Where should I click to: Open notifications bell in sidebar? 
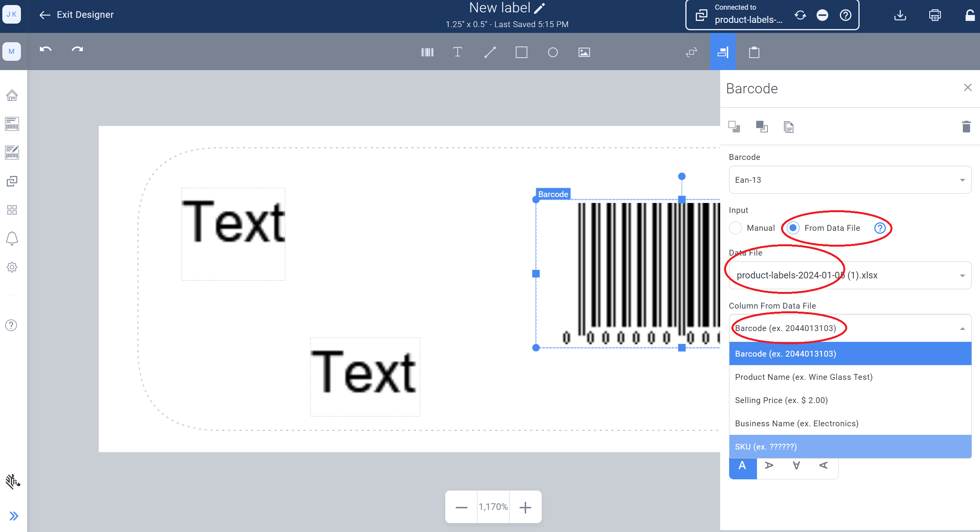[x=12, y=239]
